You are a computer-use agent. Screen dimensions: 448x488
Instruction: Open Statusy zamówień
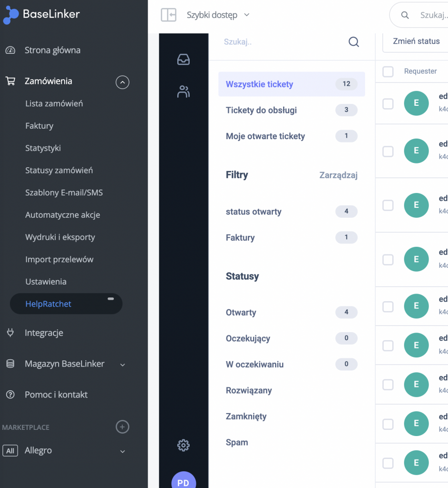pos(59,170)
